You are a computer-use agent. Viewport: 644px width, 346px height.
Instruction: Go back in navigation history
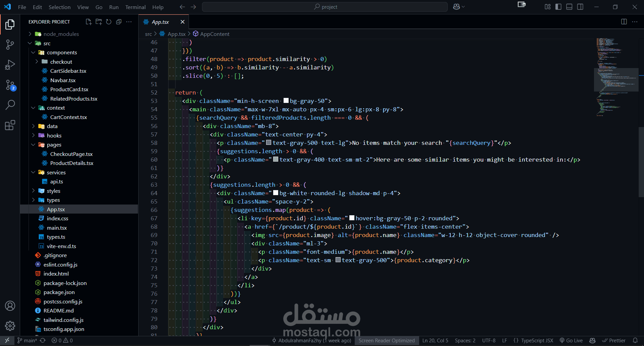coord(182,7)
